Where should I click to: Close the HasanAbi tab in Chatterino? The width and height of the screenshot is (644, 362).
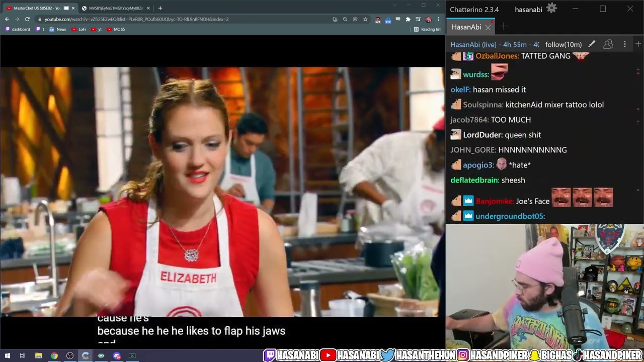tap(488, 28)
